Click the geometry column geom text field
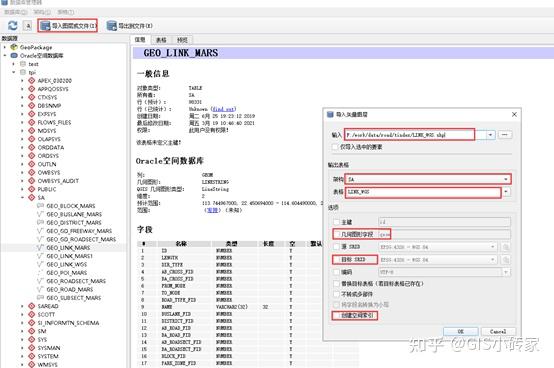 (x=444, y=234)
